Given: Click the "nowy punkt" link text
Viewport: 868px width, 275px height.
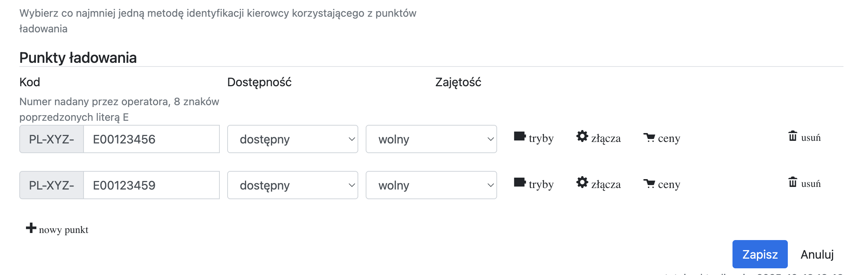Looking at the screenshot, I should pyautogui.click(x=63, y=230).
